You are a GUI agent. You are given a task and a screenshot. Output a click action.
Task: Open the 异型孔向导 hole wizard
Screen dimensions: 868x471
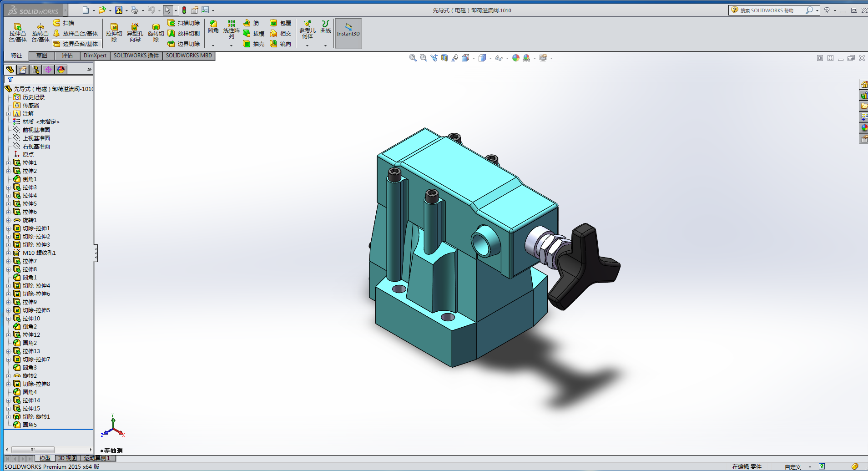[135, 33]
